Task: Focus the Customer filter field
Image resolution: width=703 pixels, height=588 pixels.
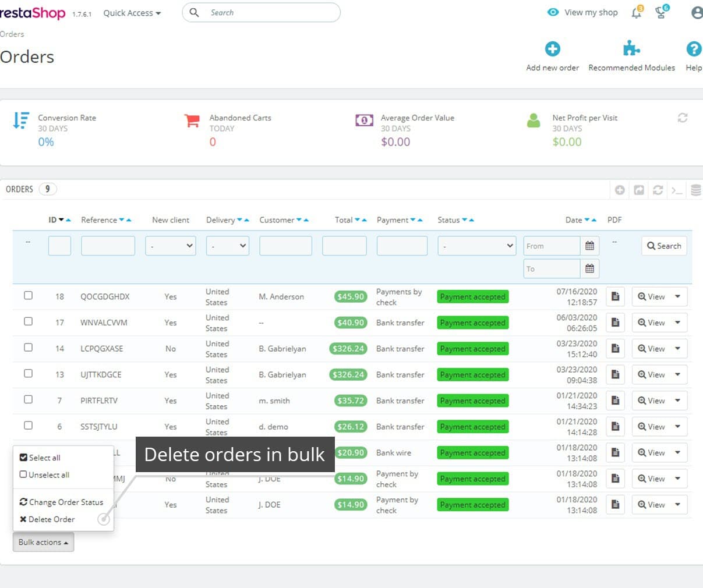Action: (285, 246)
